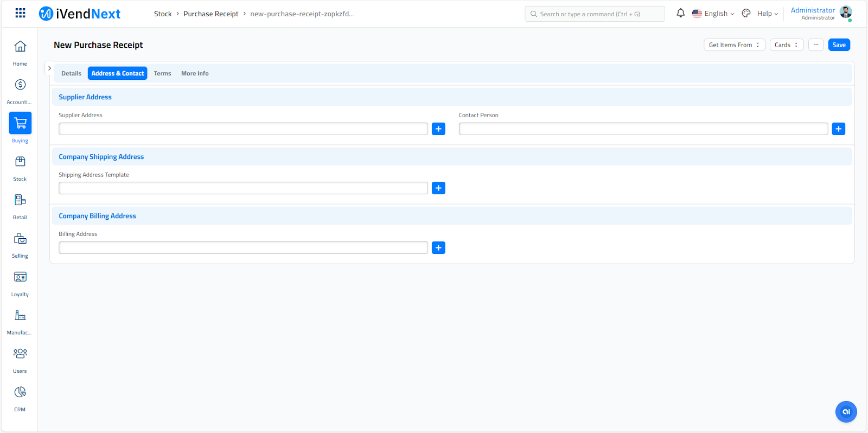The height and width of the screenshot is (433, 868).
Task: Open the apps grid launcher icon
Action: coord(20,13)
